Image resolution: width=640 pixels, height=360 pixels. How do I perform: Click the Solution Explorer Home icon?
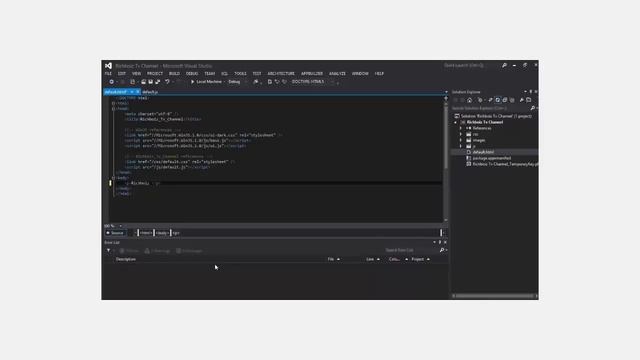tap(469, 100)
